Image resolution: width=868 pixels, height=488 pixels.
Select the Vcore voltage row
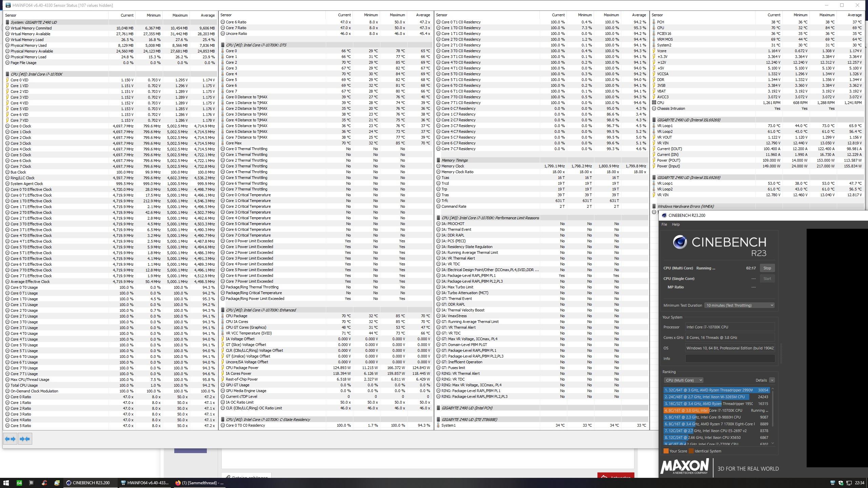(x=757, y=51)
